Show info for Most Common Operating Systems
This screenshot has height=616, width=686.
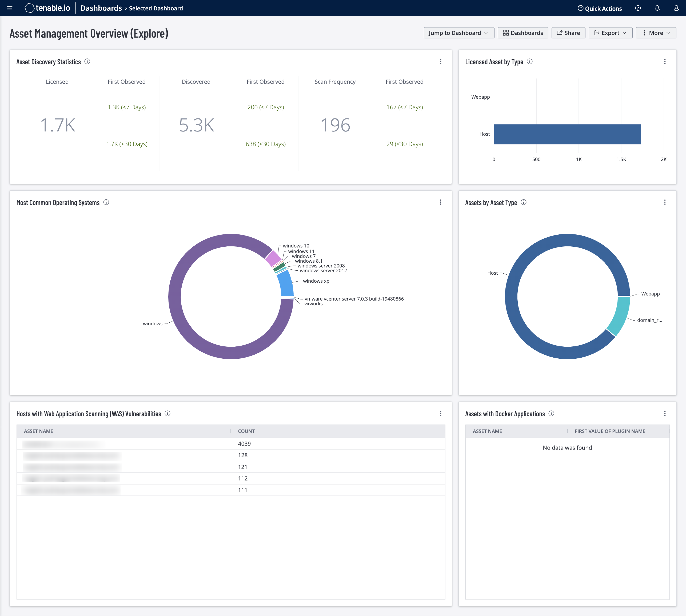pyautogui.click(x=106, y=202)
